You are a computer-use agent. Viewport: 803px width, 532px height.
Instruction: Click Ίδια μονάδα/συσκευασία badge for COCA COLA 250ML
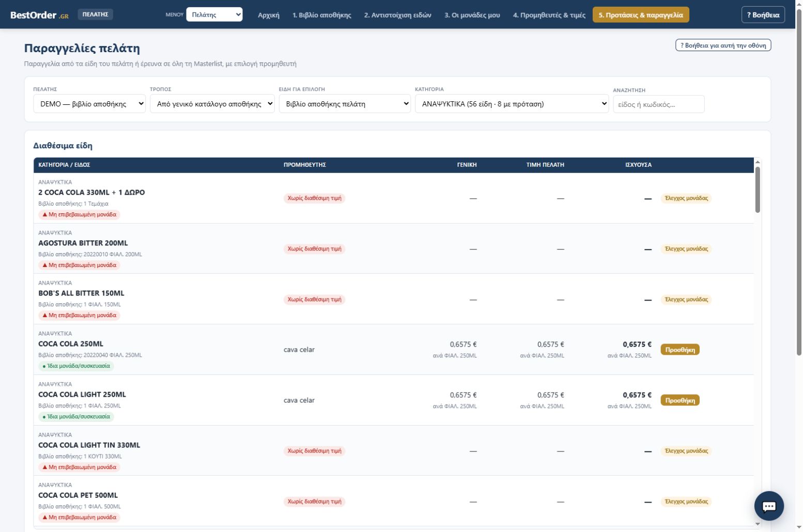tap(76, 366)
